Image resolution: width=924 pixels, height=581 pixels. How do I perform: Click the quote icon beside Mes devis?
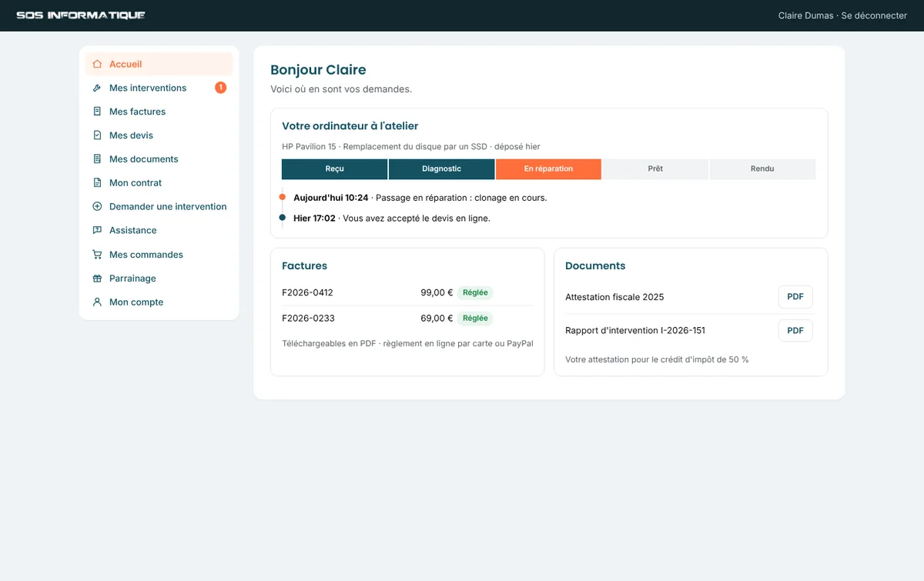97,135
